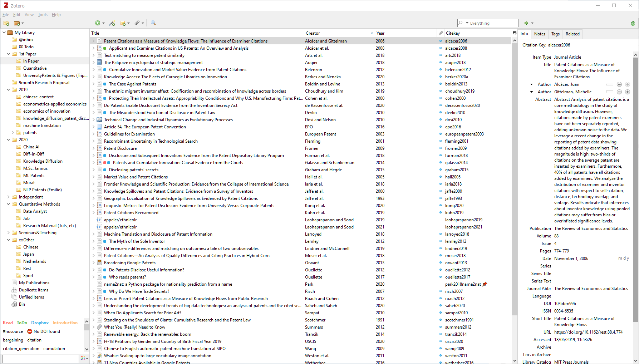Switch to the Related tab
The image size is (639, 364).
pos(572,34)
